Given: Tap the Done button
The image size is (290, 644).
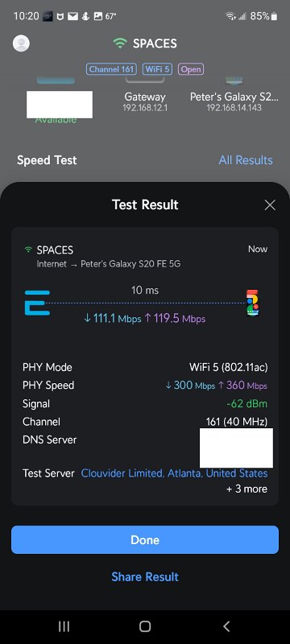Looking at the screenshot, I should point(145,539).
